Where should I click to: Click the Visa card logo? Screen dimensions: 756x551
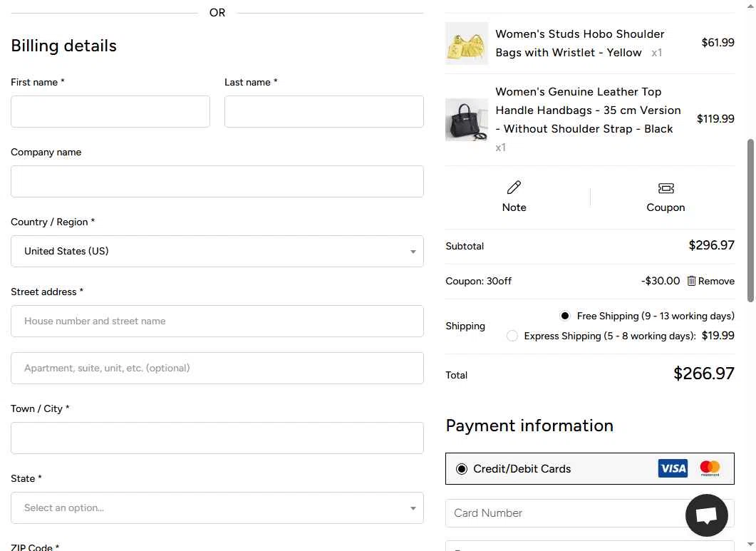[x=673, y=468]
